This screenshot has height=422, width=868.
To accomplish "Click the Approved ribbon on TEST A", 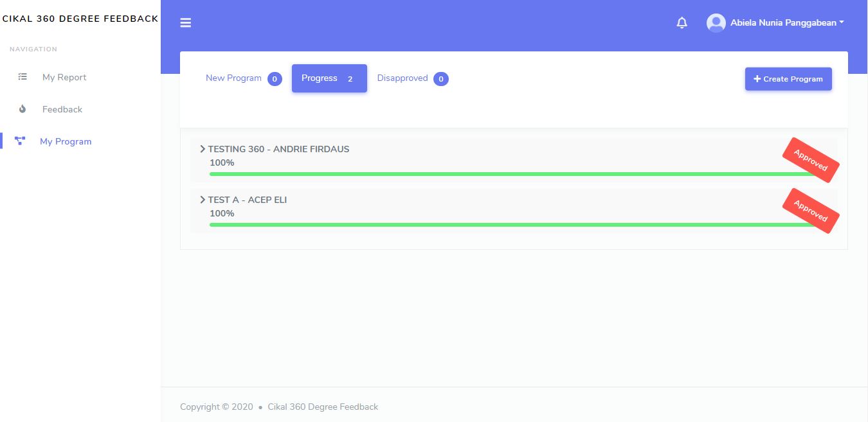I will (x=810, y=211).
